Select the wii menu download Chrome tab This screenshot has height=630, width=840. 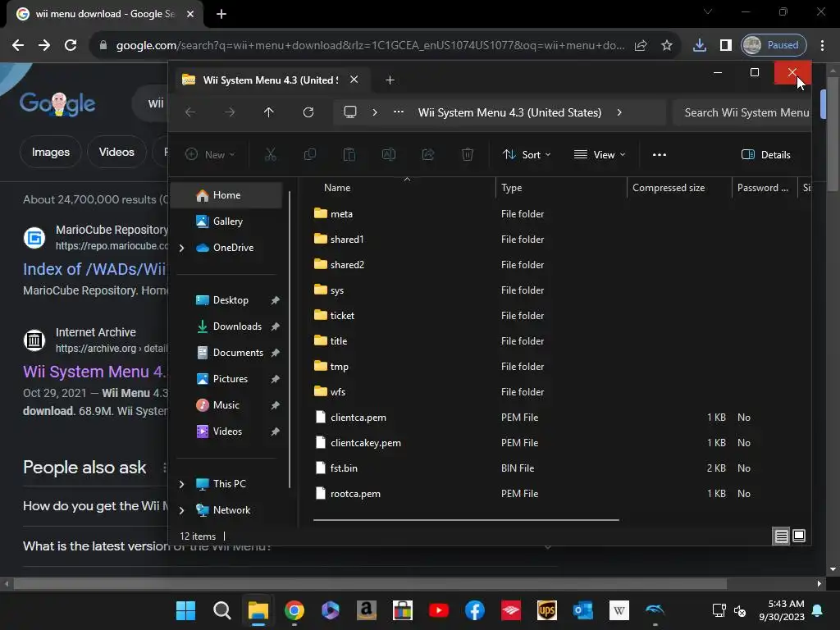[x=105, y=14]
